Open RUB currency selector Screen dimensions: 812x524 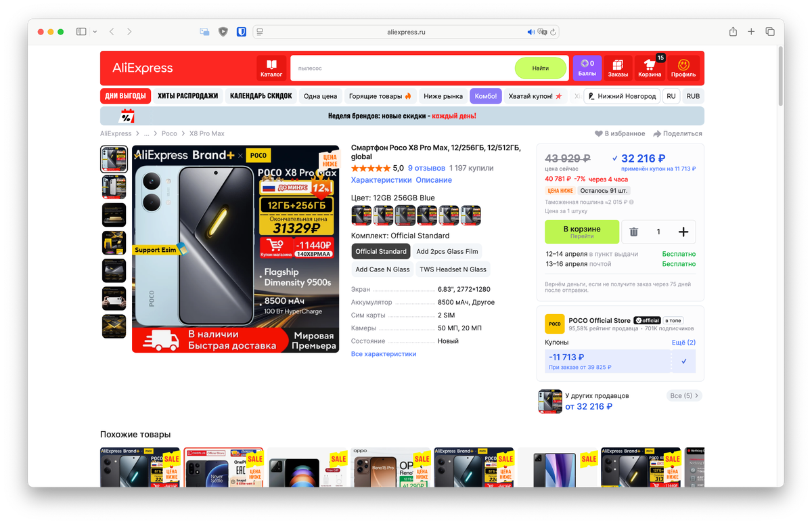(693, 96)
